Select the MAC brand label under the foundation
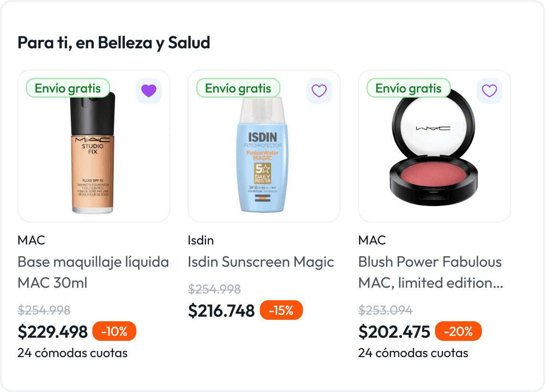This screenshot has height=392, width=545. tap(32, 240)
